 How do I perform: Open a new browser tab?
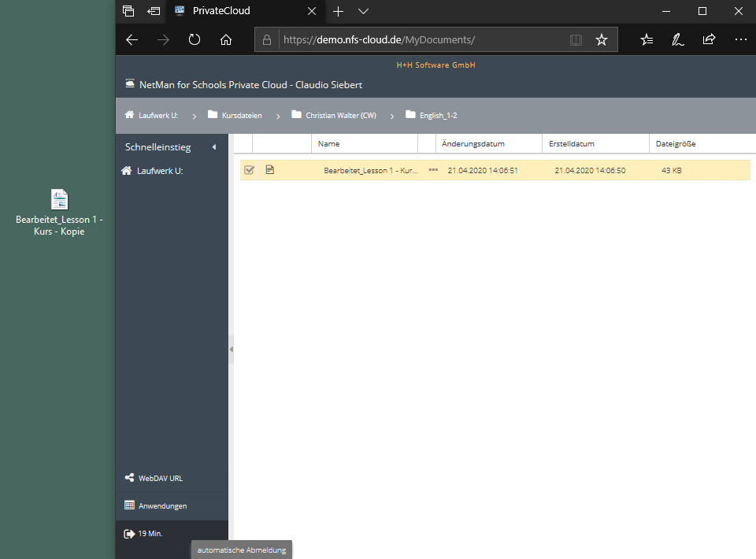(x=339, y=11)
